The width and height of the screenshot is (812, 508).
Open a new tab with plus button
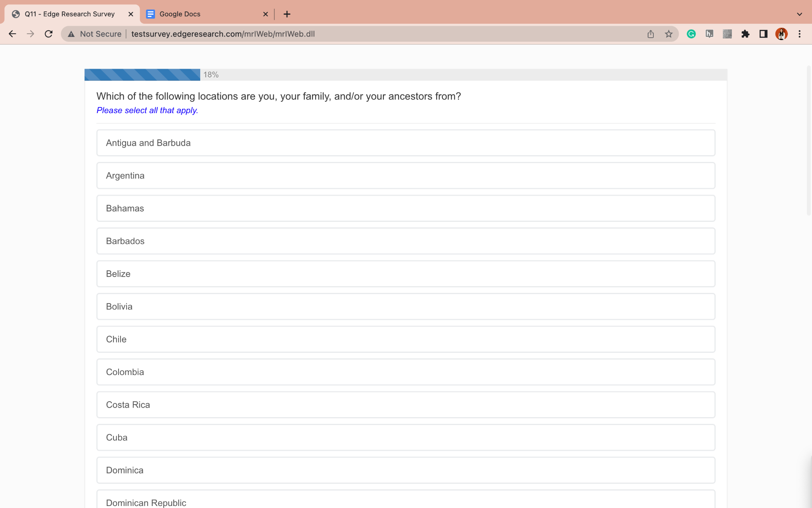click(287, 14)
